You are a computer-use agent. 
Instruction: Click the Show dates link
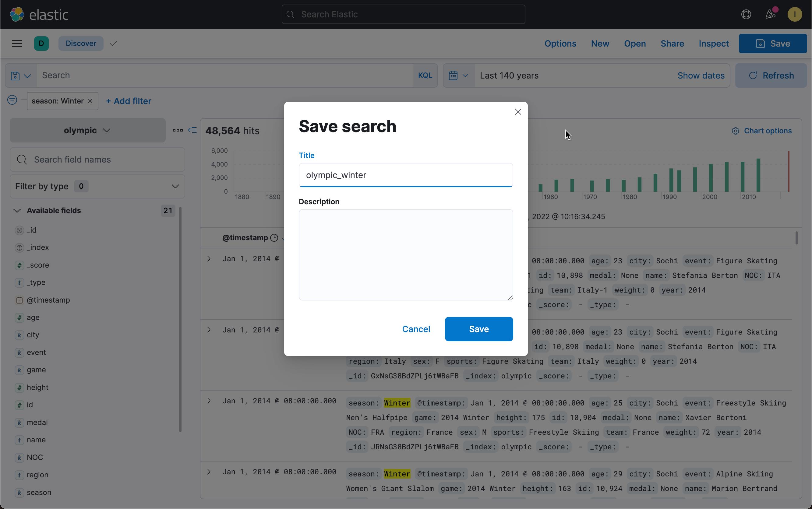pos(701,75)
